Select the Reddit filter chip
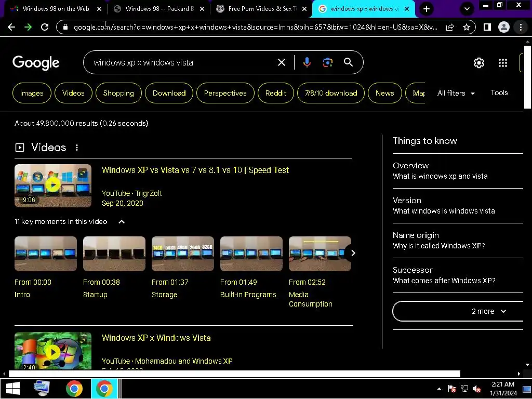 tap(276, 93)
